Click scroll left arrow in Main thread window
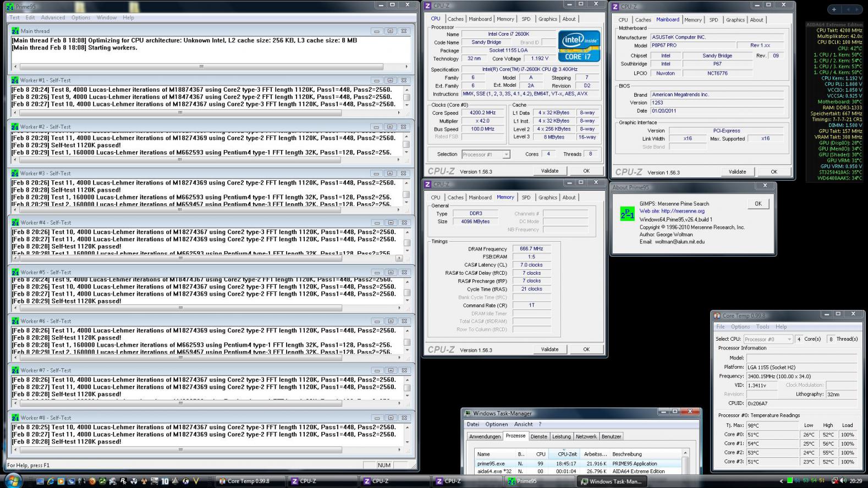The height and width of the screenshot is (488, 868). tap(15, 66)
